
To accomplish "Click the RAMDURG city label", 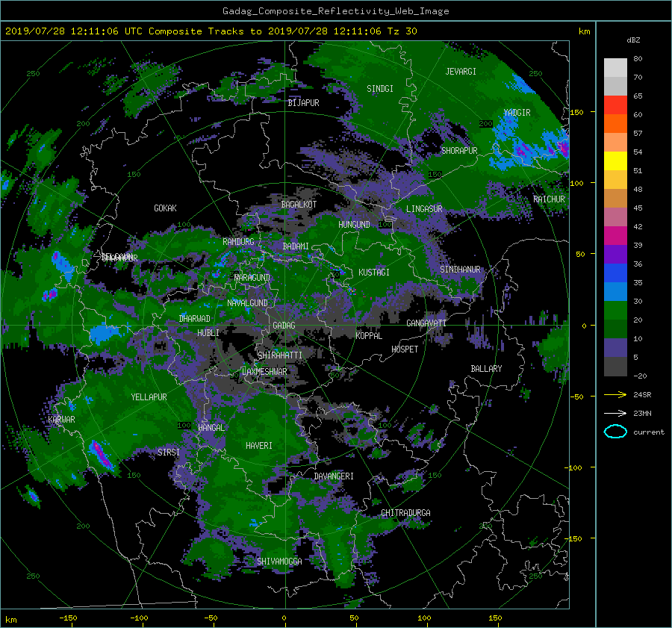I will 238,242.
